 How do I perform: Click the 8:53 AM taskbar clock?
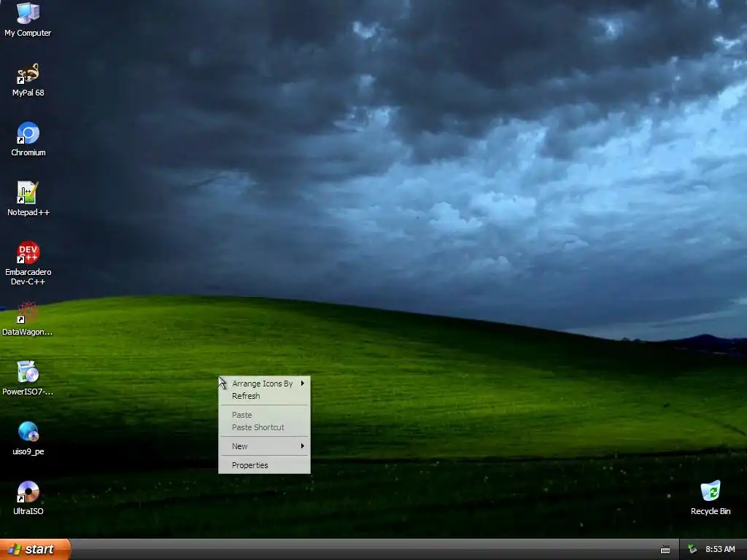pyautogui.click(x=720, y=549)
